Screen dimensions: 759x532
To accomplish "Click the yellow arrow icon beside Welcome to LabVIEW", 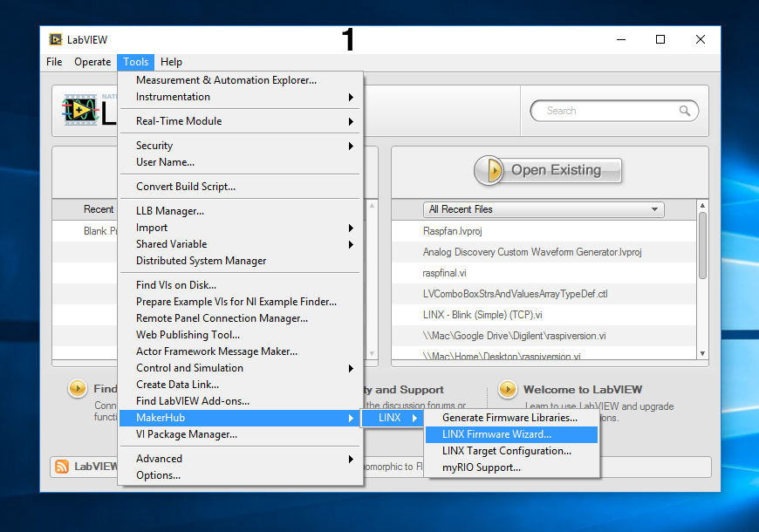I will coord(509,389).
